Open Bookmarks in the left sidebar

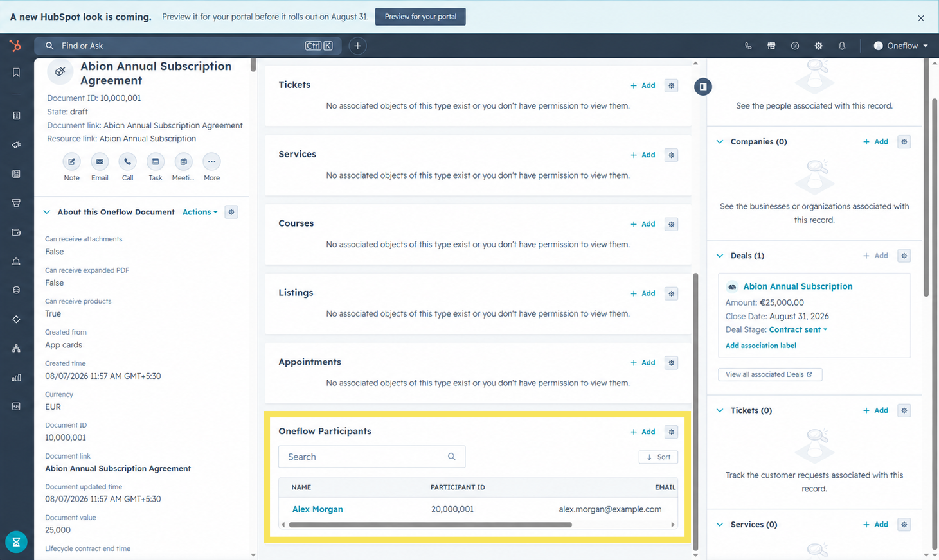[16, 73]
